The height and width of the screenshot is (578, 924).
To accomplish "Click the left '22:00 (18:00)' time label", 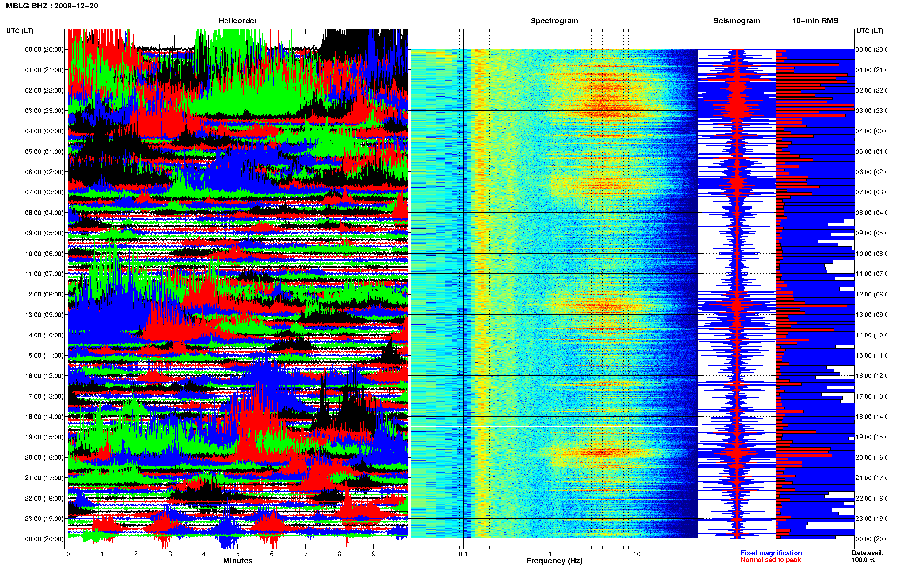I will pos(44,498).
